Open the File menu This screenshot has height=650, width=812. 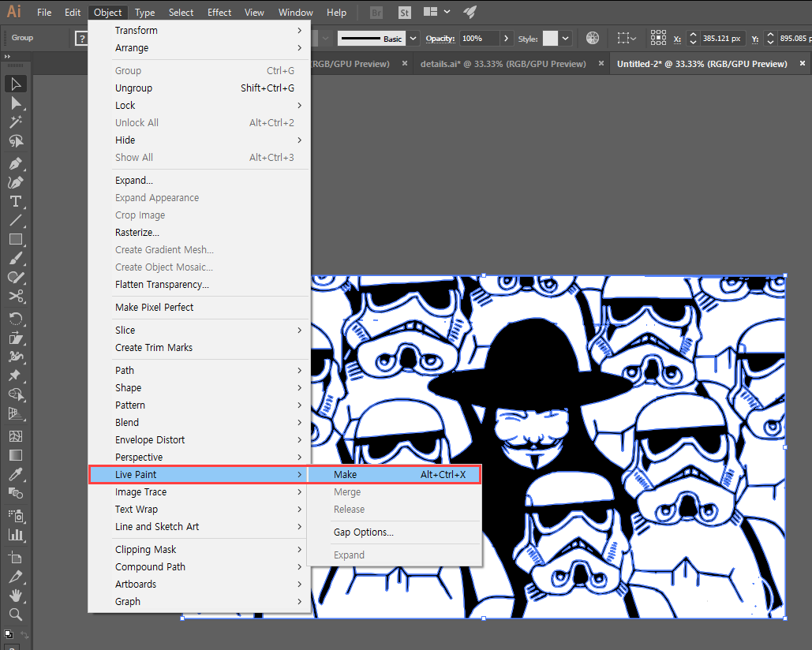(x=44, y=13)
